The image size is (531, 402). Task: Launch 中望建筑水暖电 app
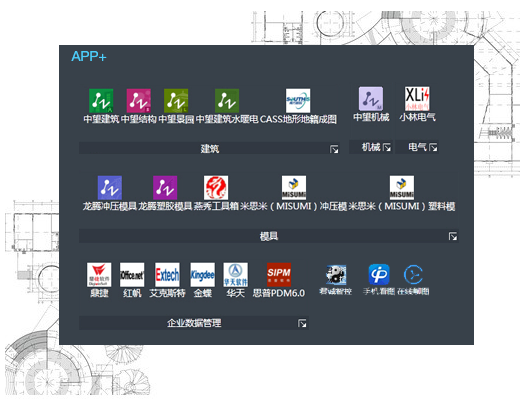[227, 101]
